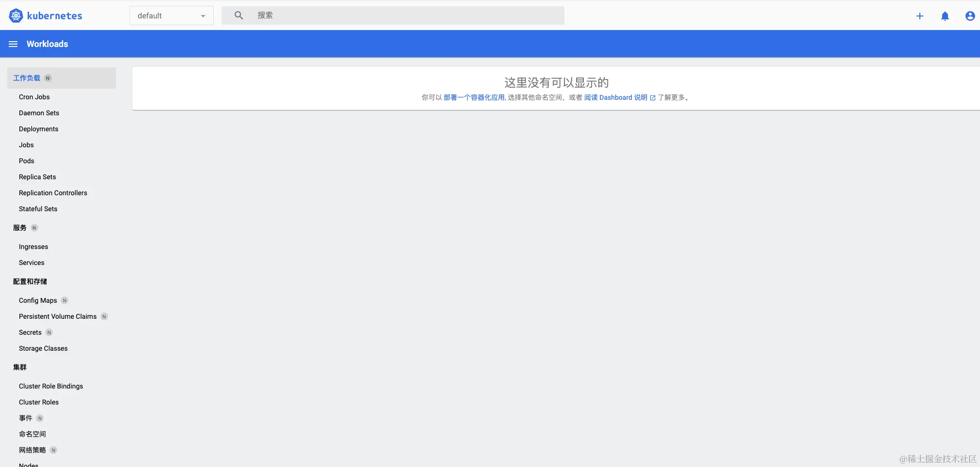Open Daemon Sets
Viewport: 980px width, 467px height.
tap(39, 113)
